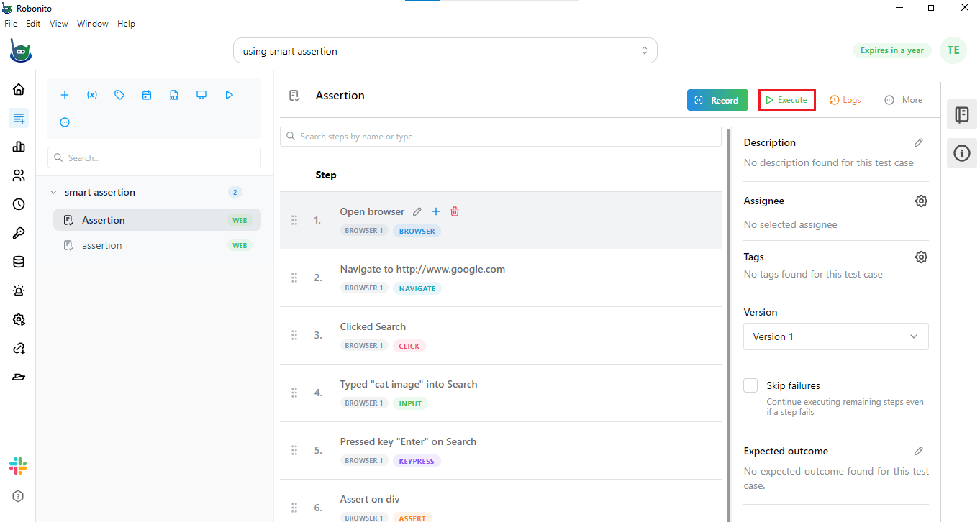Click the Execute button
This screenshot has width=980, height=522.
point(786,99)
